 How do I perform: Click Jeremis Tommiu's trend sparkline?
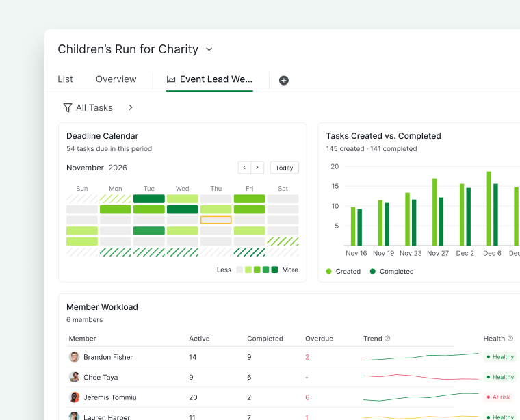tap(421, 397)
